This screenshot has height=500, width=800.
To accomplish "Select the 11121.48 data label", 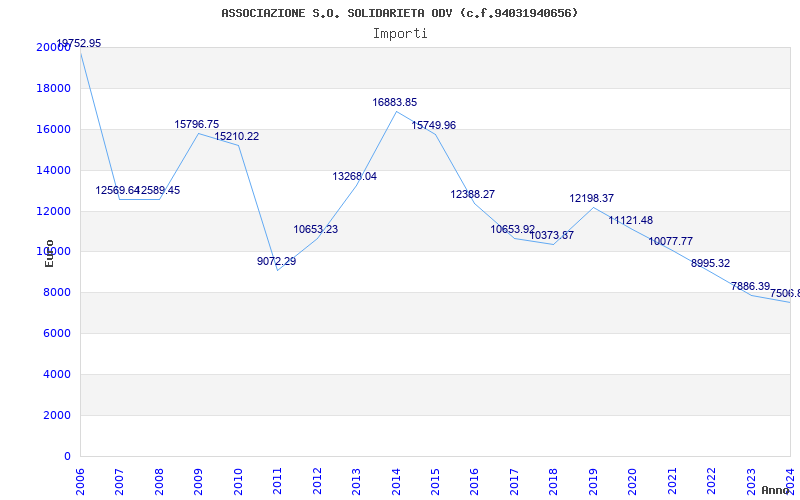I will (631, 220).
